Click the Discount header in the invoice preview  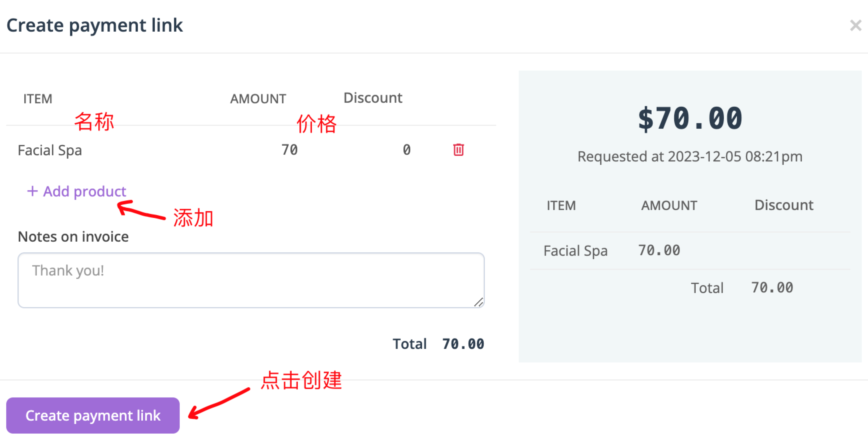[784, 205]
